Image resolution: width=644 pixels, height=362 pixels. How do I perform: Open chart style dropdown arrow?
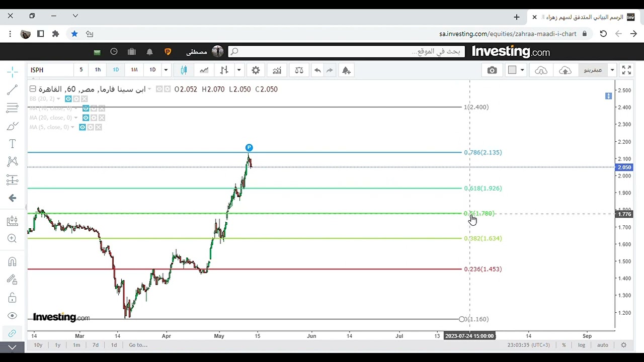pos(239,70)
